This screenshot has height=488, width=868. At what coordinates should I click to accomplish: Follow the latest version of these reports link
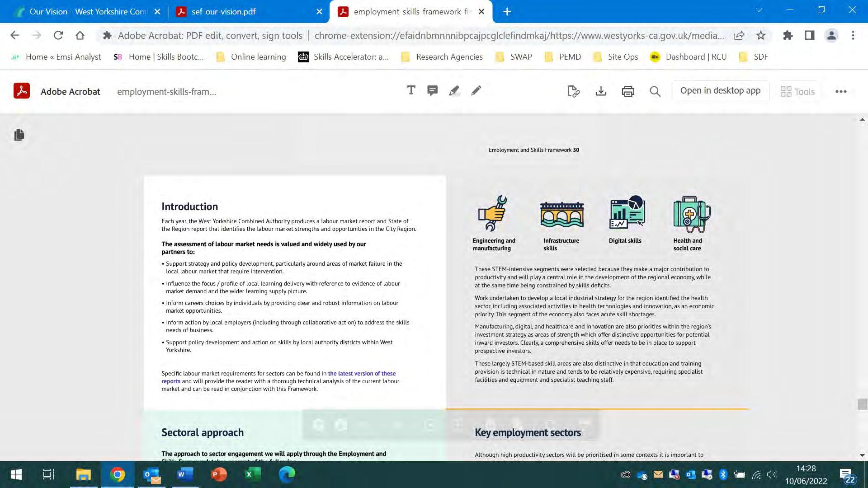[x=361, y=374]
